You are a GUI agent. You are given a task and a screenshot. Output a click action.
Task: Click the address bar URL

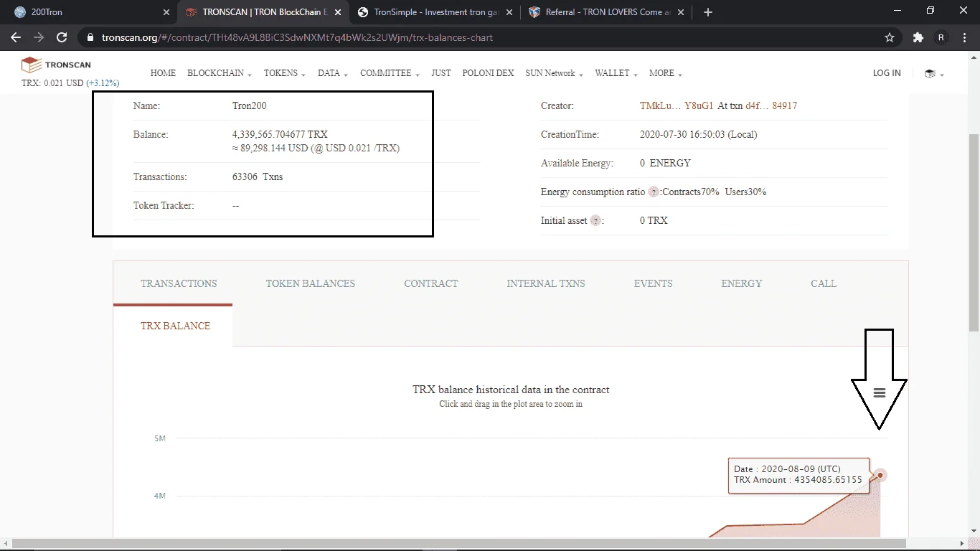click(x=298, y=37)
